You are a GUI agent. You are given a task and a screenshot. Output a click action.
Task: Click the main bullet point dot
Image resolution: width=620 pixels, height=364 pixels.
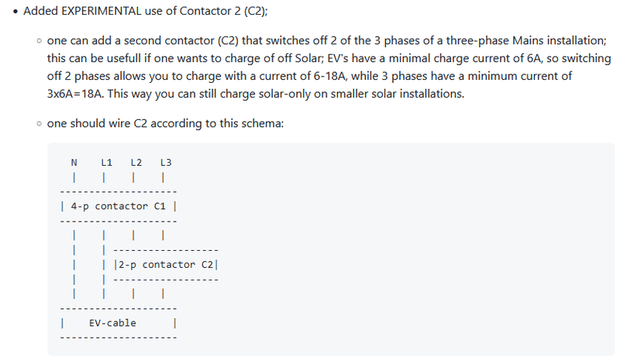tap(15, 12)
